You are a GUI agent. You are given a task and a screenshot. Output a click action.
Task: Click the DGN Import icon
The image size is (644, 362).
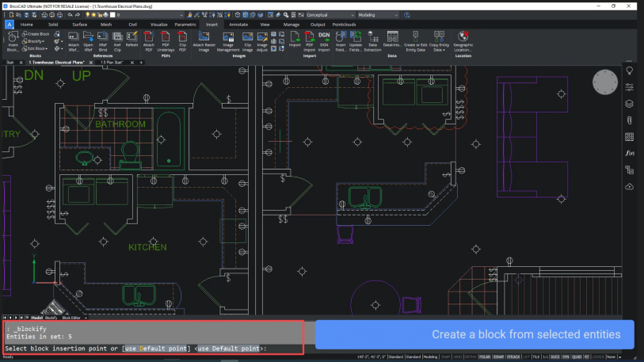(x=324, y=41)
